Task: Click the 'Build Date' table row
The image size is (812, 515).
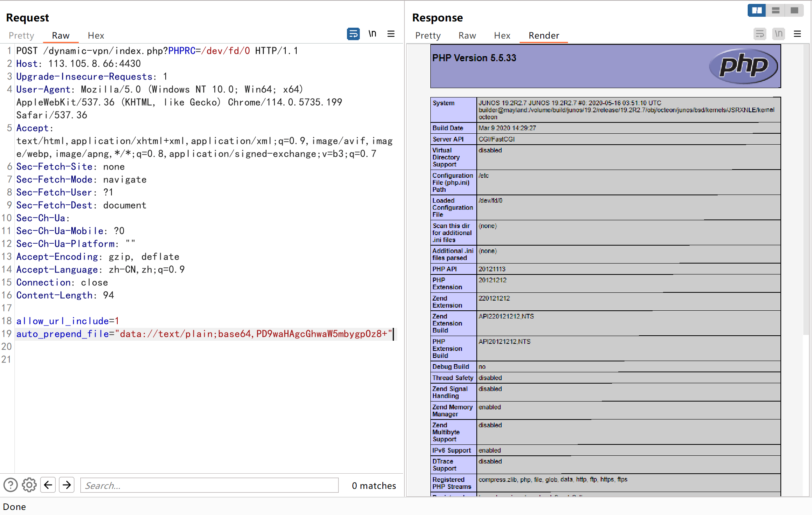Action: point(605,128)
